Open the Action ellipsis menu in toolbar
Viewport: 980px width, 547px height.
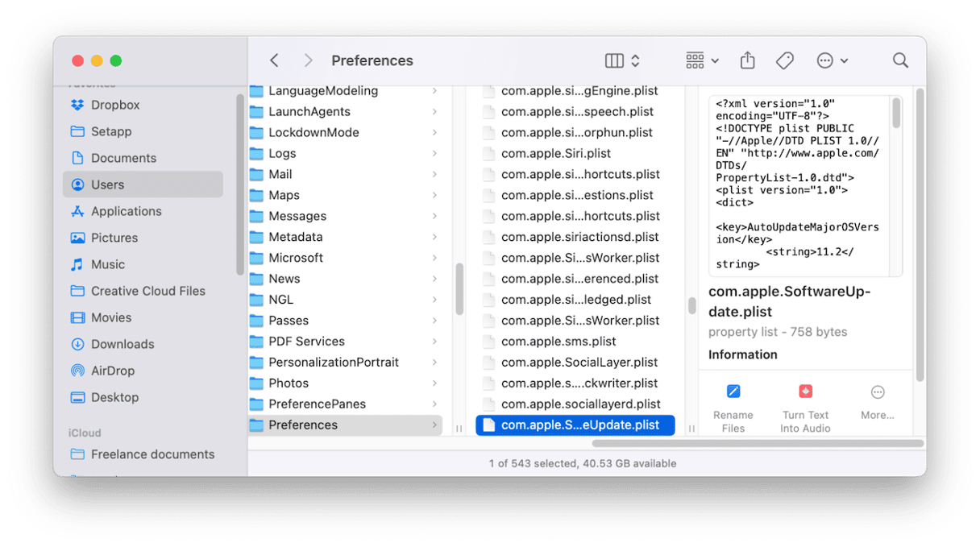(x=832, y=60)
